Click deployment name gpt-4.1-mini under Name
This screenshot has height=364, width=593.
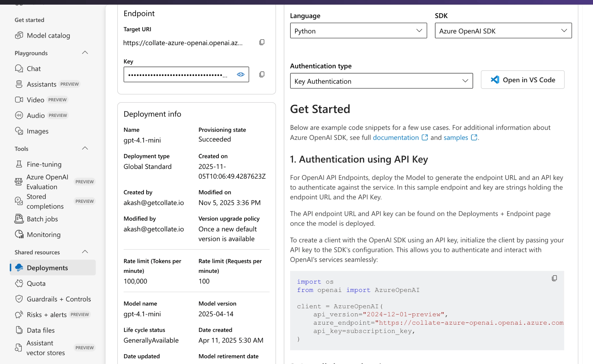pos(142,140)
